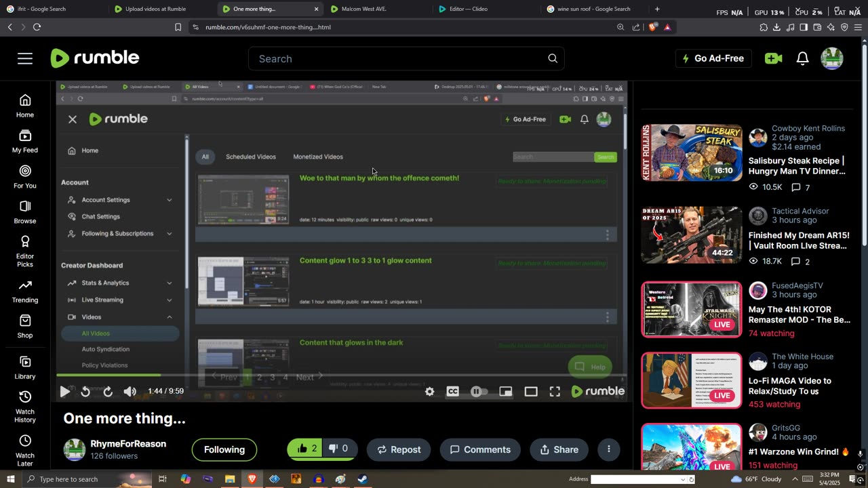Open browser extensions puzzle icon
The image size is (868, 488).
[764, 27]
